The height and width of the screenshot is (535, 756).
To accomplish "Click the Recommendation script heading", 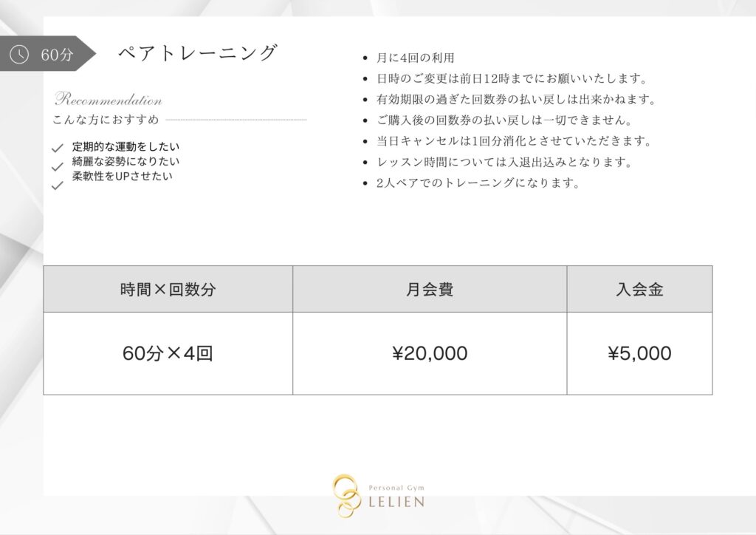I will coord(108,99).
